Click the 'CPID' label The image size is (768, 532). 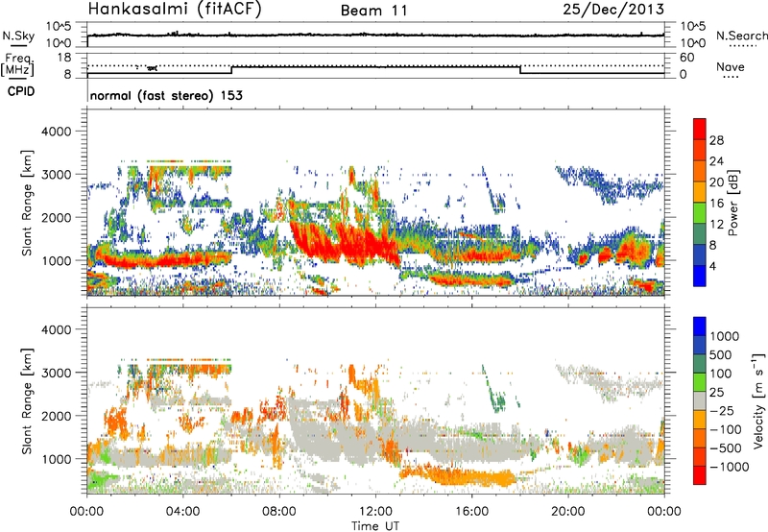click(x=21, y=91)
